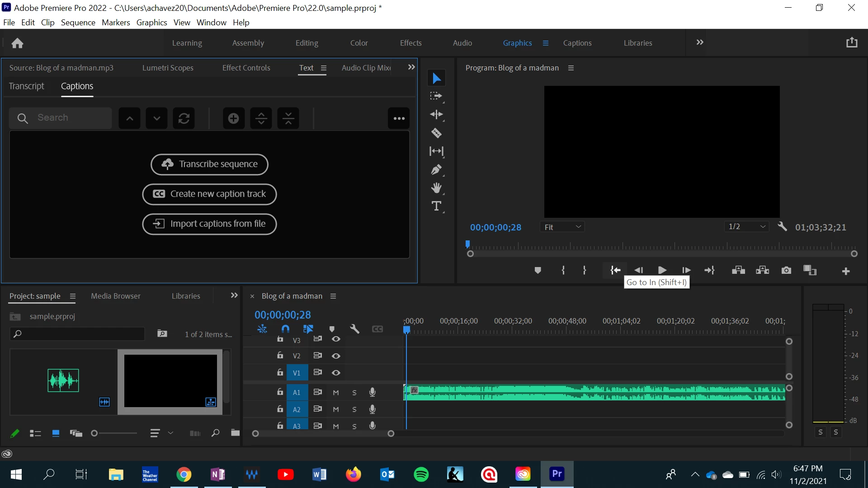Mute audio track A1
This screenshot has width=868, height=488.
(336, 393)
